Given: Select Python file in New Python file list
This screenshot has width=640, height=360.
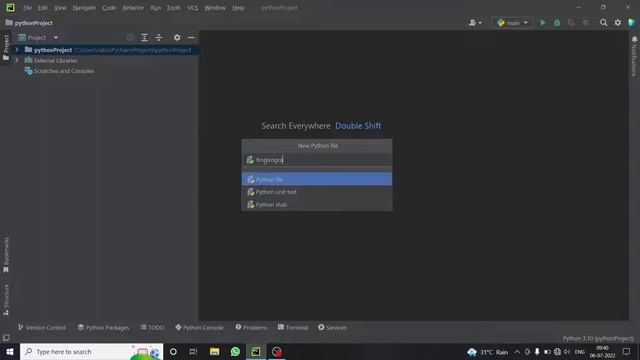Looking at the screenshot, I should [317, 179].
